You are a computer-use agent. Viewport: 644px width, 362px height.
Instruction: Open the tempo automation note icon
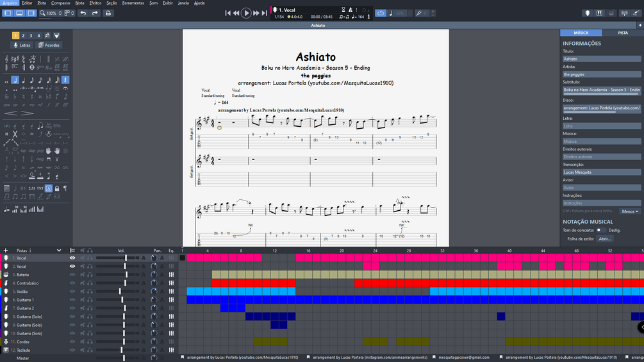[x=6, y=210]
